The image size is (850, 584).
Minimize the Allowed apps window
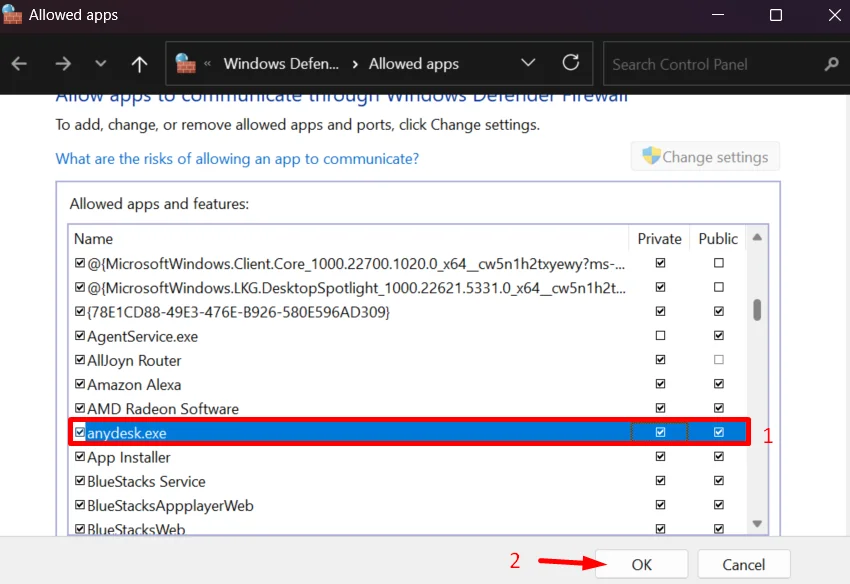pos(718,15)
